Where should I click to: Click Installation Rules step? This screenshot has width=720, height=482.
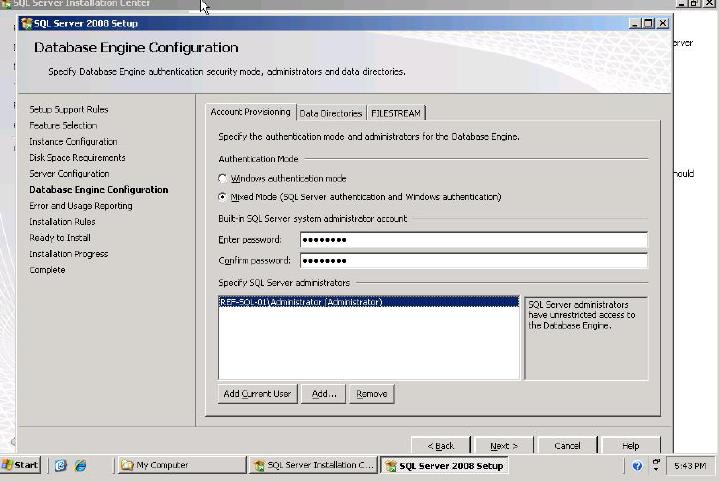tap(62, 222)
